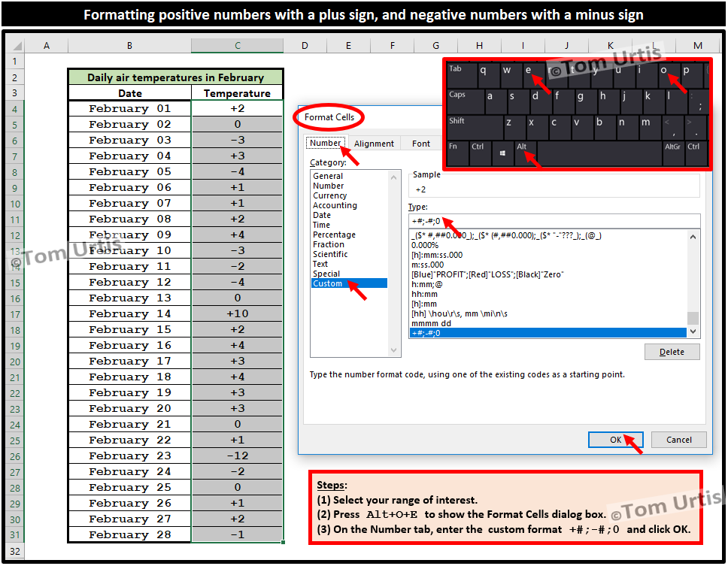The image size is (728, 566).
Task: Click the +10 temperature cell
Action: pos(237,313)
